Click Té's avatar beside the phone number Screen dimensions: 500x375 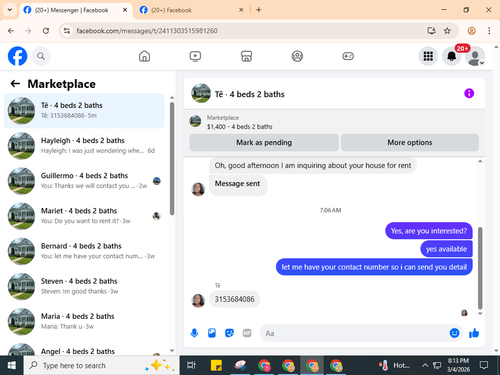(x=198, y=300)
